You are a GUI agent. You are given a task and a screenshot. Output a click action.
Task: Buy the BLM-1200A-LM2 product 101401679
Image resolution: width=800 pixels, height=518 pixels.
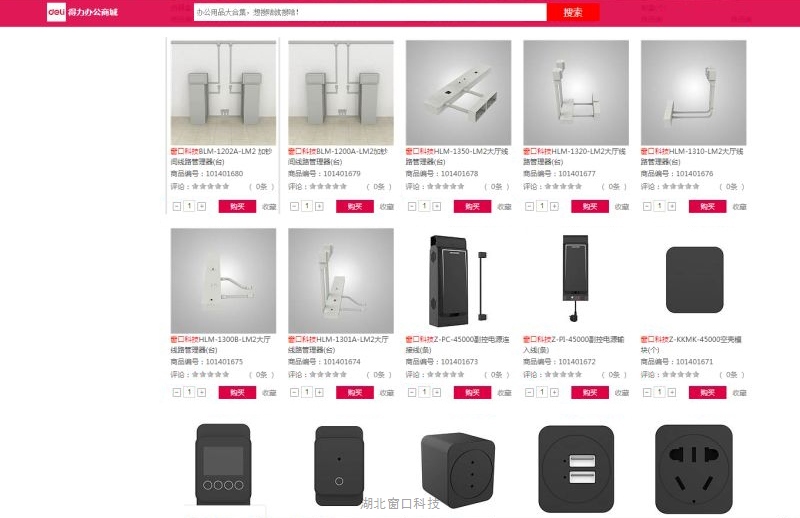pos(355,206)
